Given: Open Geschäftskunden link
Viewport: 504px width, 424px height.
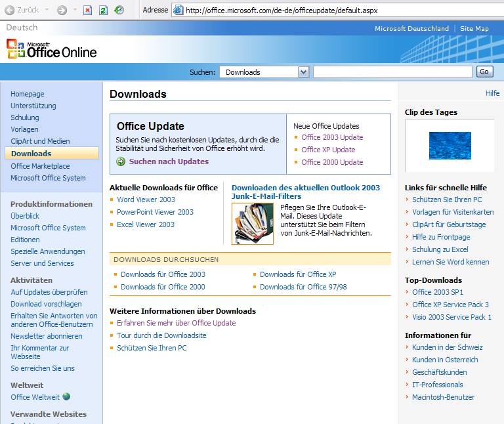Looking at the screenshot, I should click(x=440, y=372).
